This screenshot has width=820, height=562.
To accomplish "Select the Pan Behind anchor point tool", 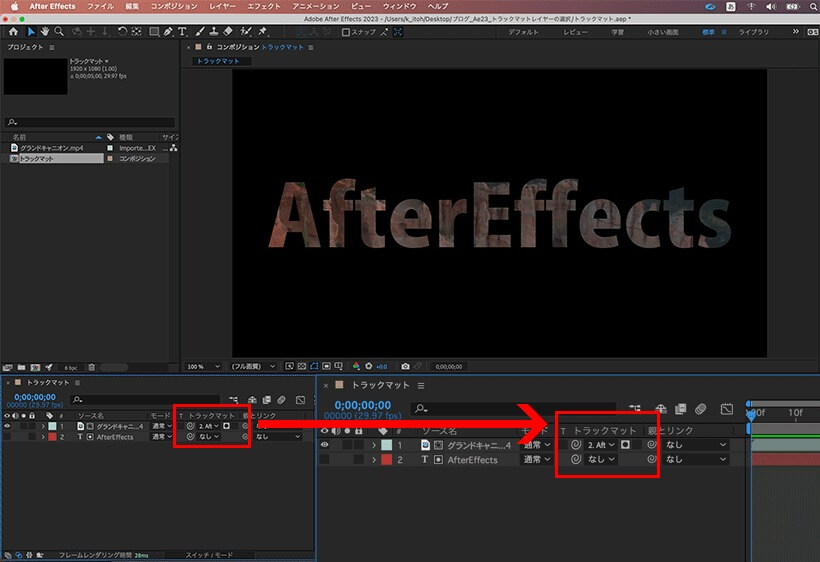I will click(136, 32).
